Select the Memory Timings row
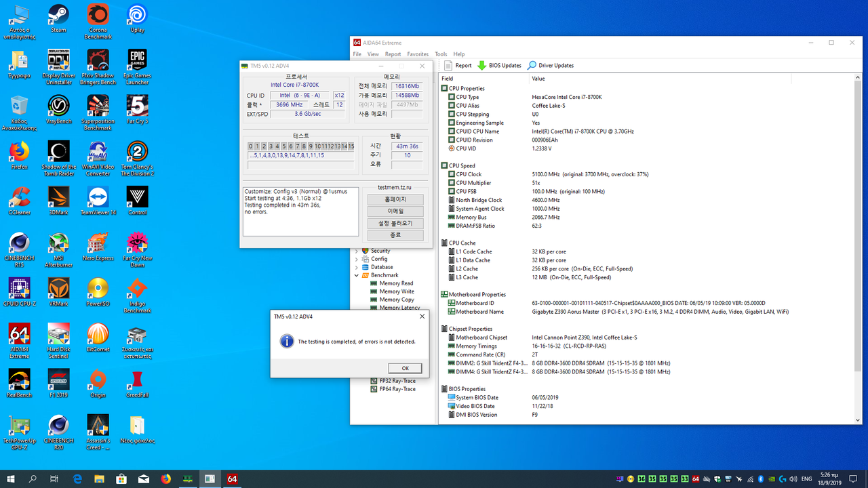Screen dimensions: 868x488 coord(647,346)
